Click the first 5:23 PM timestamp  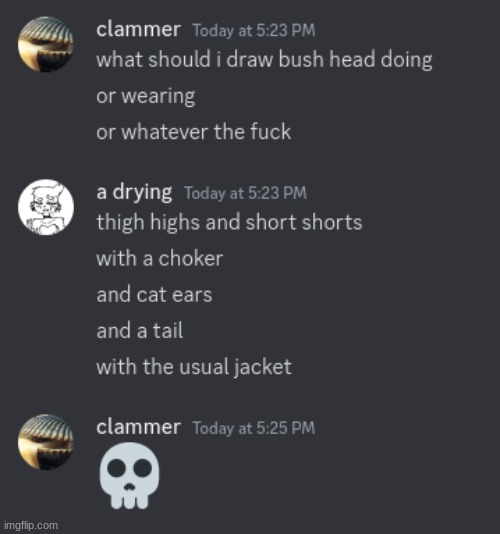click(254, 31)
